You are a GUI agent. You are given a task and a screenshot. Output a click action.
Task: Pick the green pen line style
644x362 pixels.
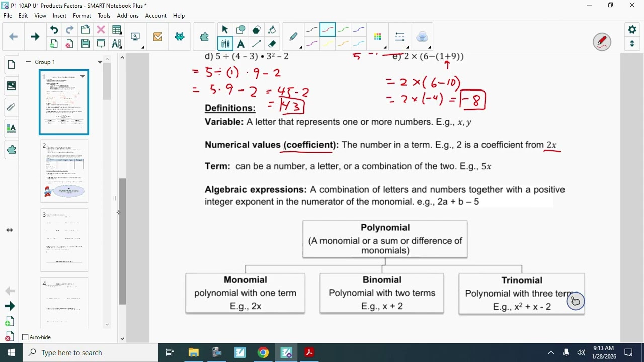pos(343,30)
